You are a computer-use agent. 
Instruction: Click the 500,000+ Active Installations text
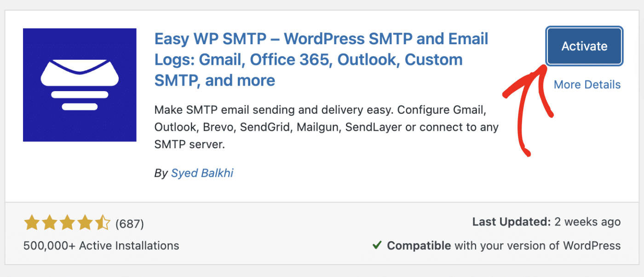pos(101,246)
